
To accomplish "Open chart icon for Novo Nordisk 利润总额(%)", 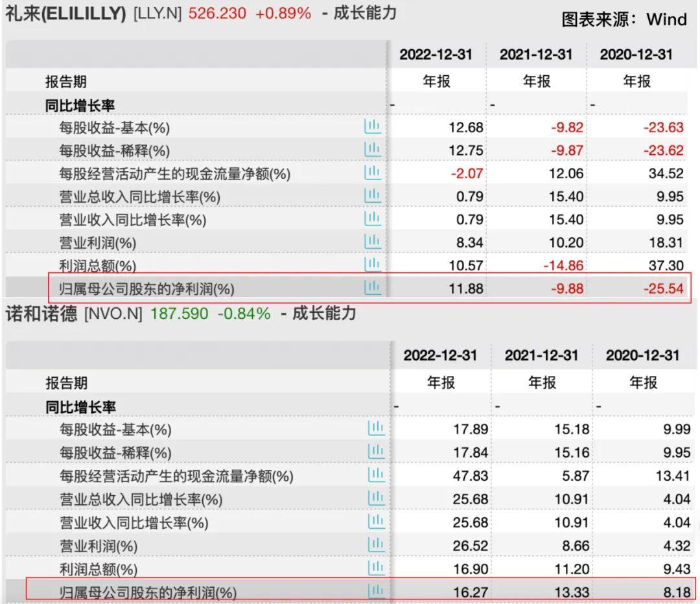I will (x=376, y=568).
